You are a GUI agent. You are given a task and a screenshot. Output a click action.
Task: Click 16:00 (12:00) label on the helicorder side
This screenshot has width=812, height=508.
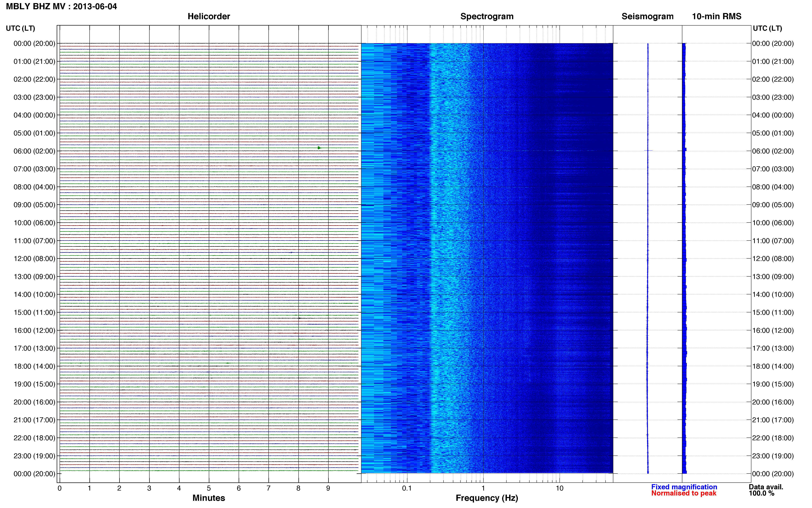pyautogui.click(x=34, y=330)
